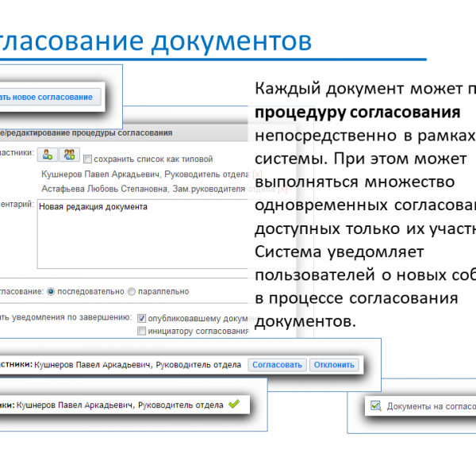This screenshot has height=476, width=476.
Task: Click Кушнеров entry beside Согласовать button
Action: point(139,365)
